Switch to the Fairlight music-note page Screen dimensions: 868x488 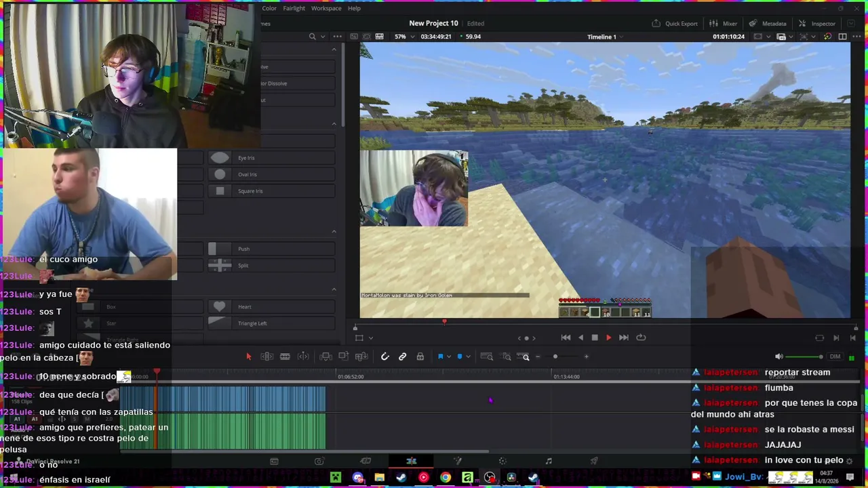[x=549, y=462]
